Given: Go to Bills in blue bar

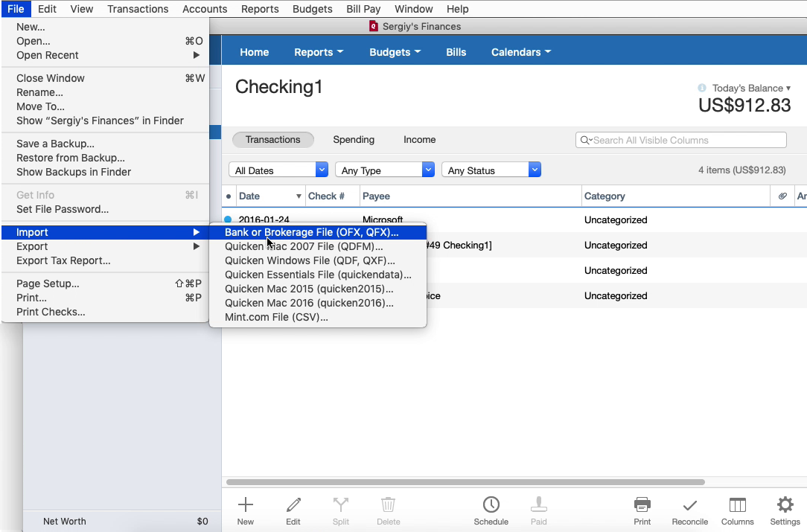Looking at the screenshot, I should coord(456,52).
